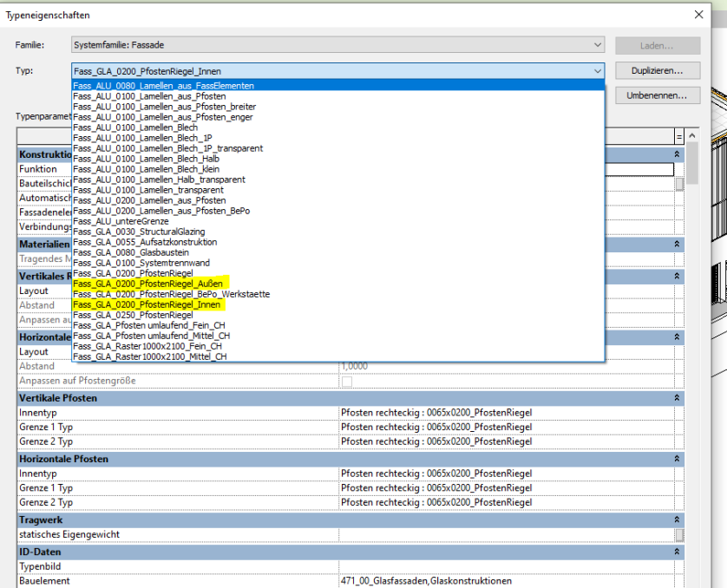The image size is (727, 588).
Task: Click the parameter table vertical scrollbar thumb
Action: 704,183
